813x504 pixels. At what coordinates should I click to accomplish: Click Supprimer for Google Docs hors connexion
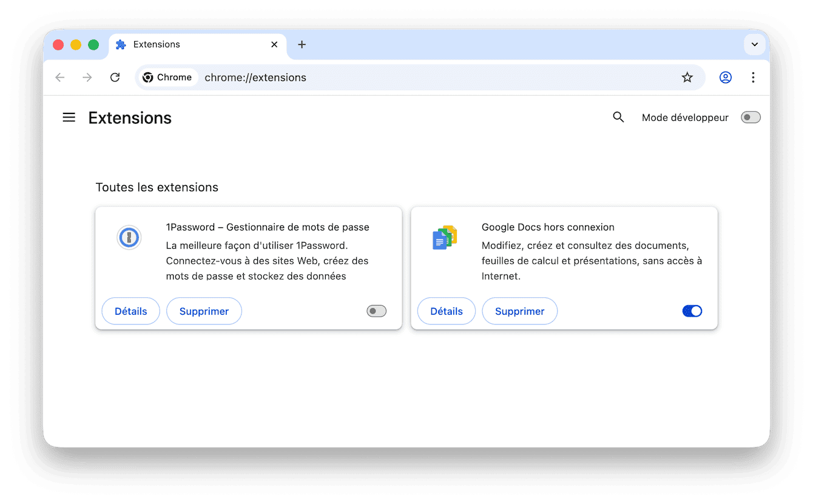tap(519, 311)
